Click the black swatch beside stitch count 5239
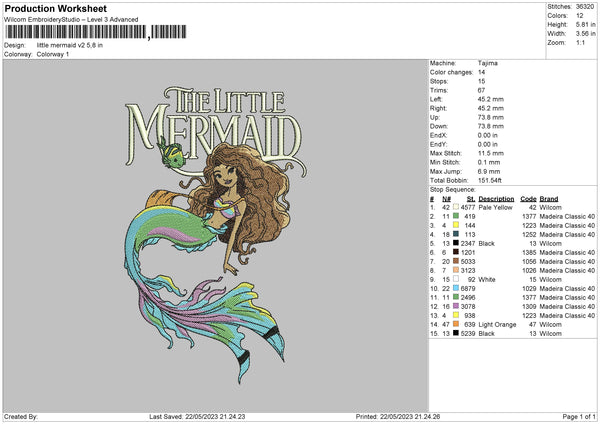This screenshot has width=600, height=424. pyautogui.click(x=456, y=333)
